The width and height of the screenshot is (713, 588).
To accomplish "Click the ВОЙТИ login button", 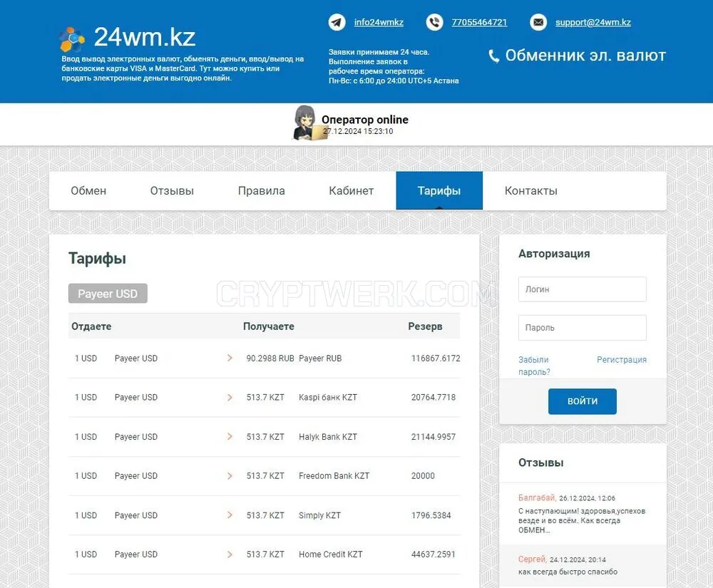I will click(583, 401).
